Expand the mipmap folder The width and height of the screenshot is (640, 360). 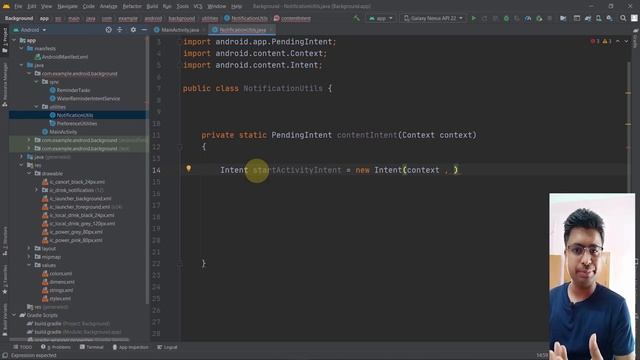point(29,257)
